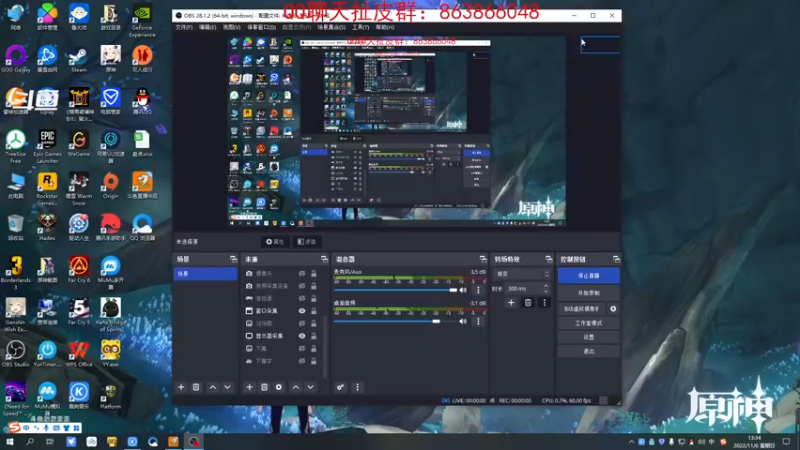Remove selected source with the Sources panel trash icon
Viewport: 800px width, 450px height.
264,387
